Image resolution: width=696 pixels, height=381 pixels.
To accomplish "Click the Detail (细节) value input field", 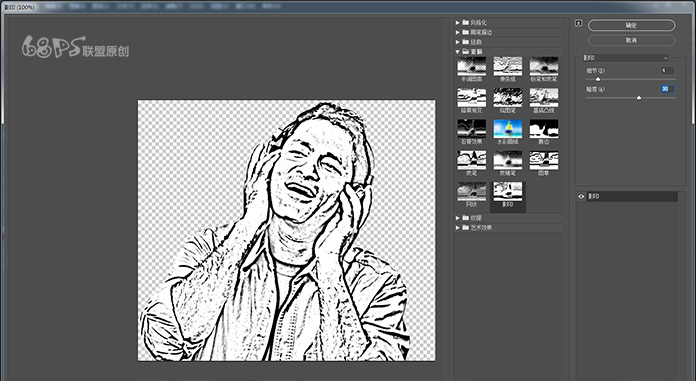I will [668, 70].
